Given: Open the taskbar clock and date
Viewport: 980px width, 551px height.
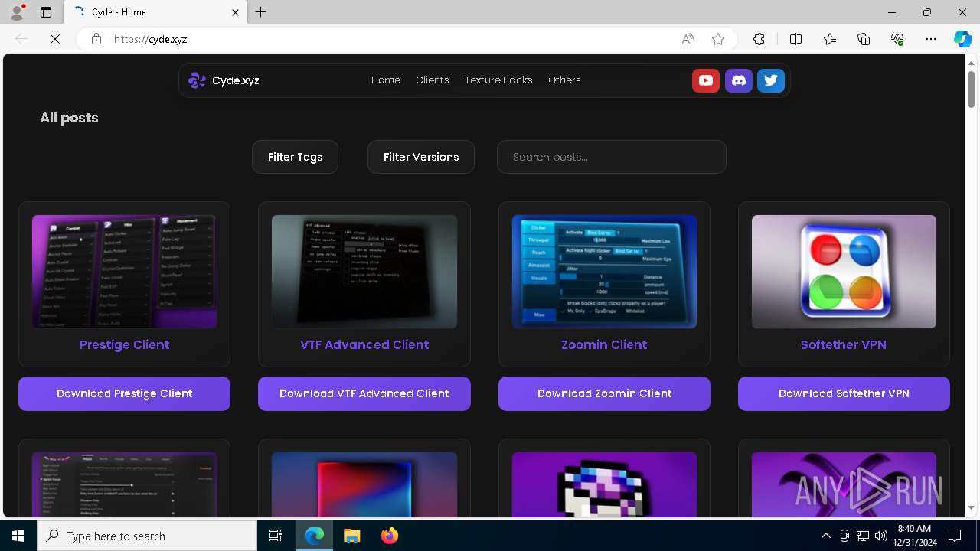Looking at the screenshot, I should pos(916,536).
